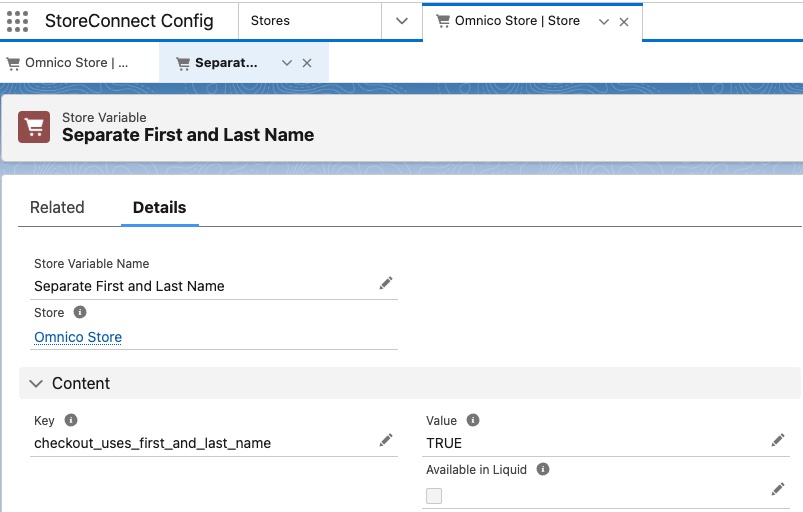Viewport: 803px width, 512px height.
Task: Show info tooltip for Key field
Action: tap(71, 421)
